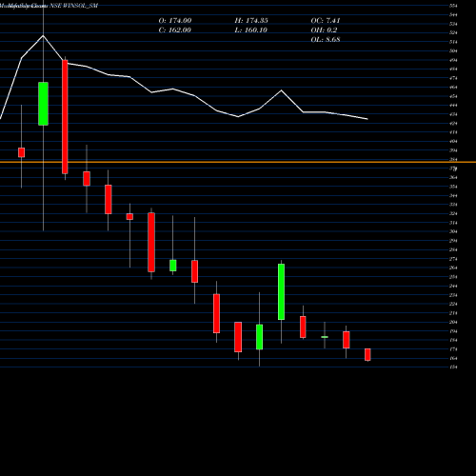The height and width of the screenshot is (476, 476).
Task: Click the 524 price axis label
Action: click(x=453, y=32)
